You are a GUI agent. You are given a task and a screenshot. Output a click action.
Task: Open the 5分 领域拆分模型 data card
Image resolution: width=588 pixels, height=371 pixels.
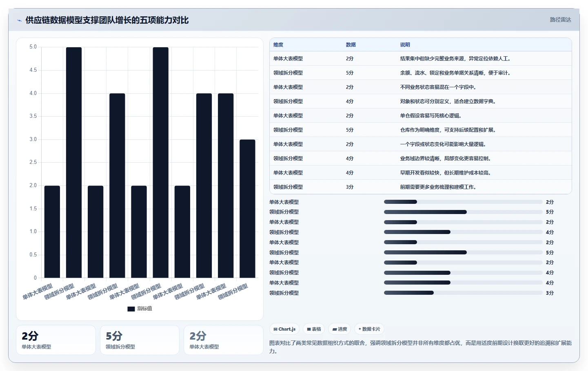140,340
